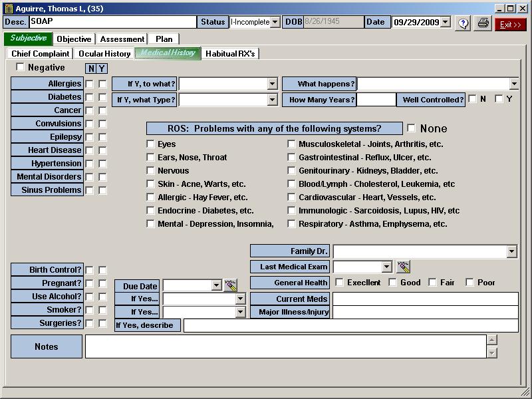The width and height of the screenshot is (532, 399).
Task: Click the help question mark icon
Action: click(464, 23)
